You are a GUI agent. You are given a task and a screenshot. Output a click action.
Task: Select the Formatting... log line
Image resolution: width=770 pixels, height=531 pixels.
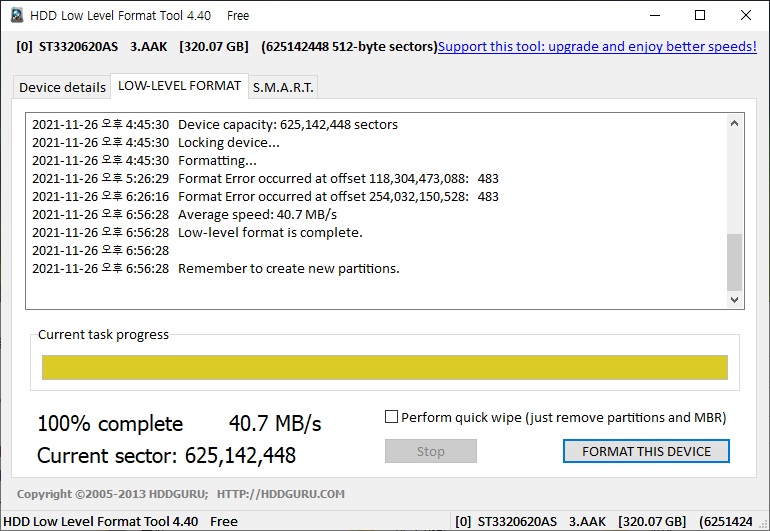(144, 161)
